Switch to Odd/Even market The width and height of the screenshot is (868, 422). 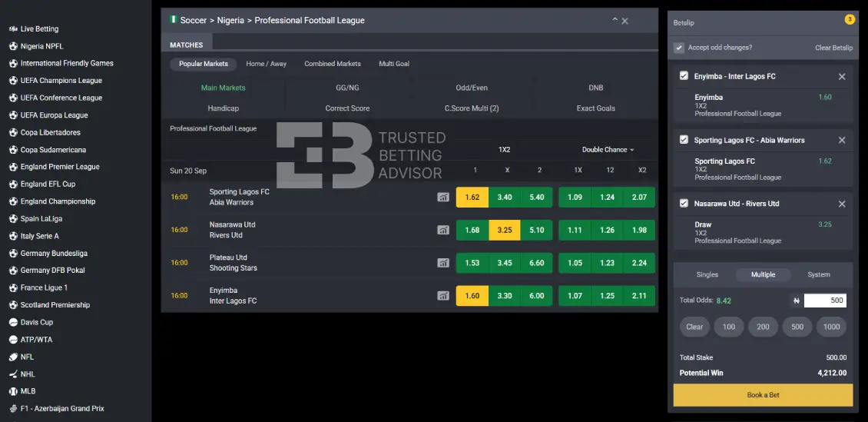[472, 88]
